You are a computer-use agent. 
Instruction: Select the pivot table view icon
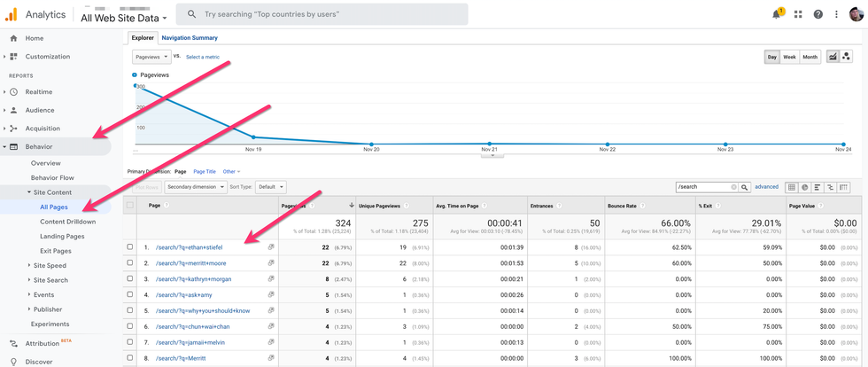(x=843, y=187)
